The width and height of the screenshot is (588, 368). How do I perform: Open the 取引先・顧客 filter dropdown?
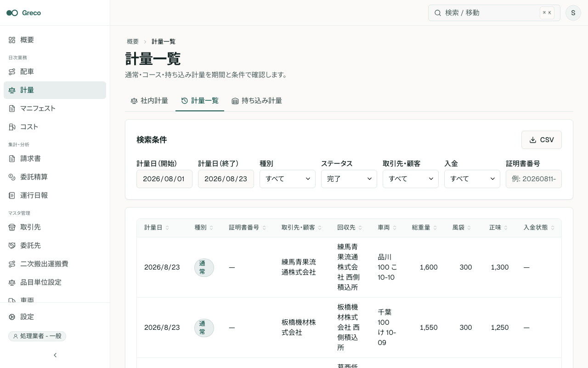[x=411, y=179]
